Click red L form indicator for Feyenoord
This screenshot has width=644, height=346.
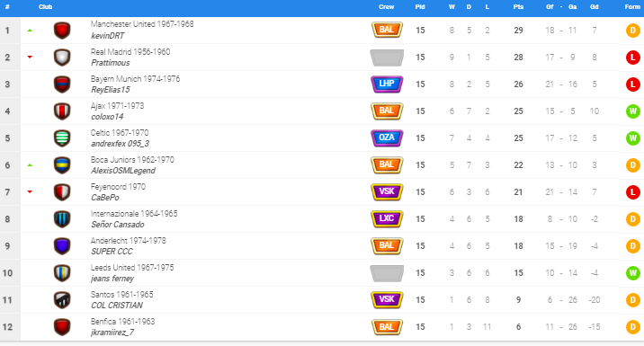pos(633,192)
